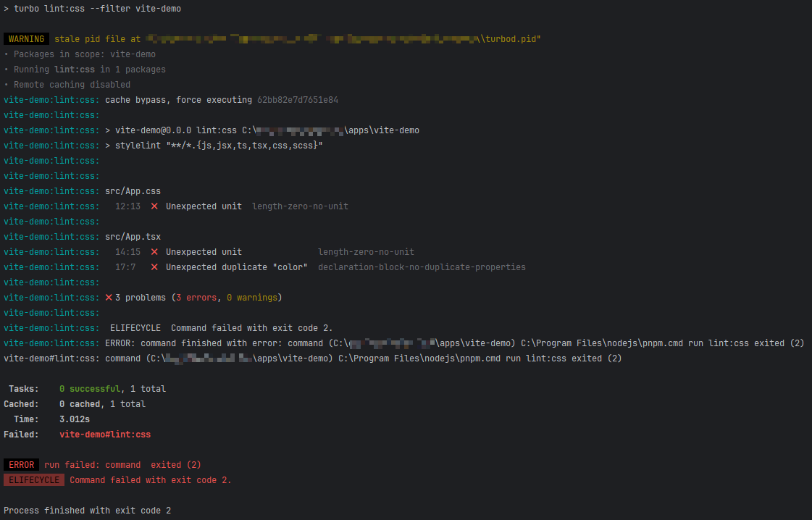Open the src/App.css file reference
This screenshot has height=520, width=812.
[133, 191]
